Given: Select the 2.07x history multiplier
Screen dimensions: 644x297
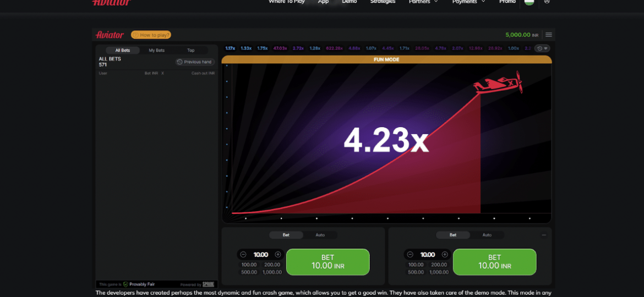Looking at the screenshot, I should pyautogui.click(x=457, y=48).
